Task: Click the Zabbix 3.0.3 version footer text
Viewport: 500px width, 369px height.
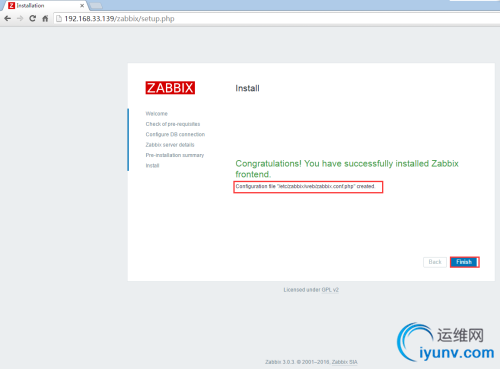Action: pos(280,362)
